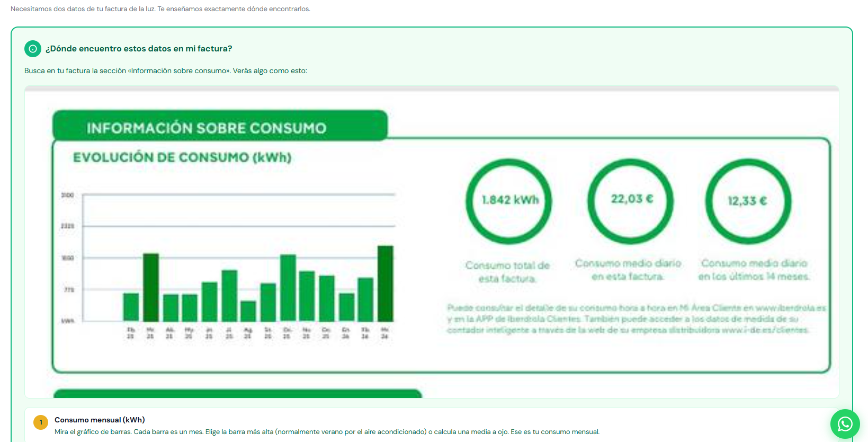
Task: Click the partially visible green banner below the chart
Action: tap(238, 394)
